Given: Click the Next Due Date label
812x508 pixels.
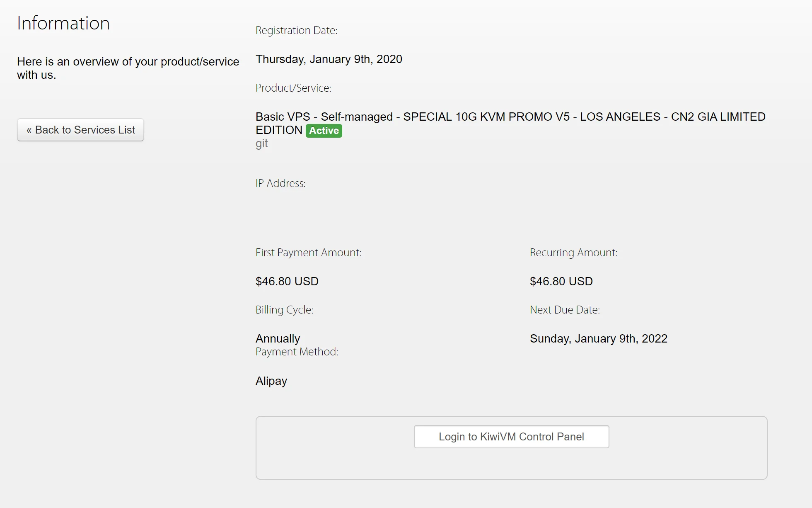Looking at the screenshot, I should 565,310.
